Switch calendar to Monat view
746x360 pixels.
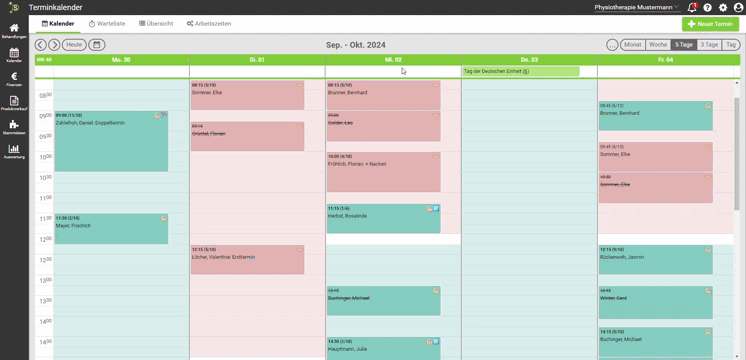633,45
